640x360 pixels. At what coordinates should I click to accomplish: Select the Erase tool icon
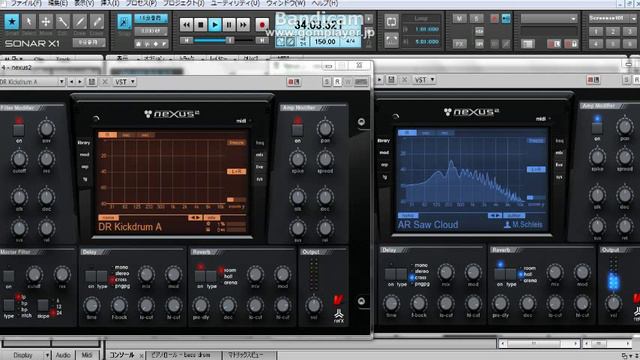[97, 22]
